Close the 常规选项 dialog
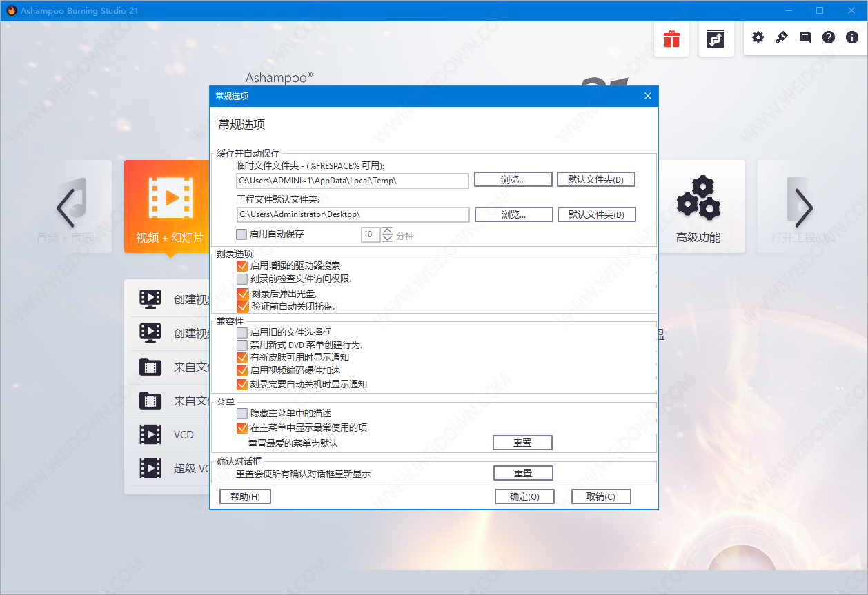 [x=647, y=96]
